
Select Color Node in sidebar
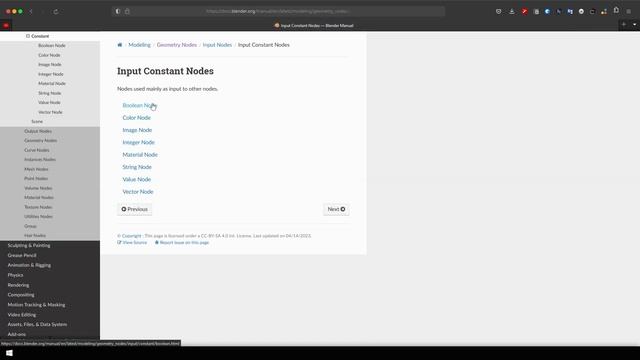tap(49, 55)
